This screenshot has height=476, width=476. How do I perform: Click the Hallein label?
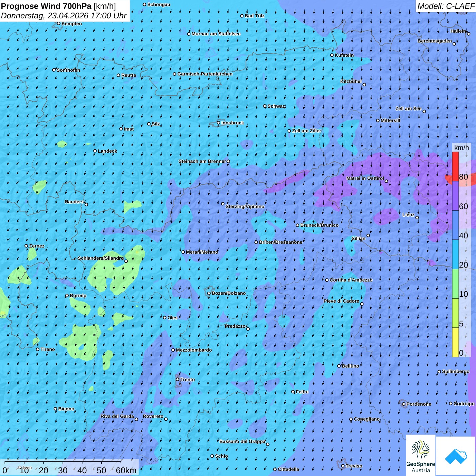pos(458,31)
